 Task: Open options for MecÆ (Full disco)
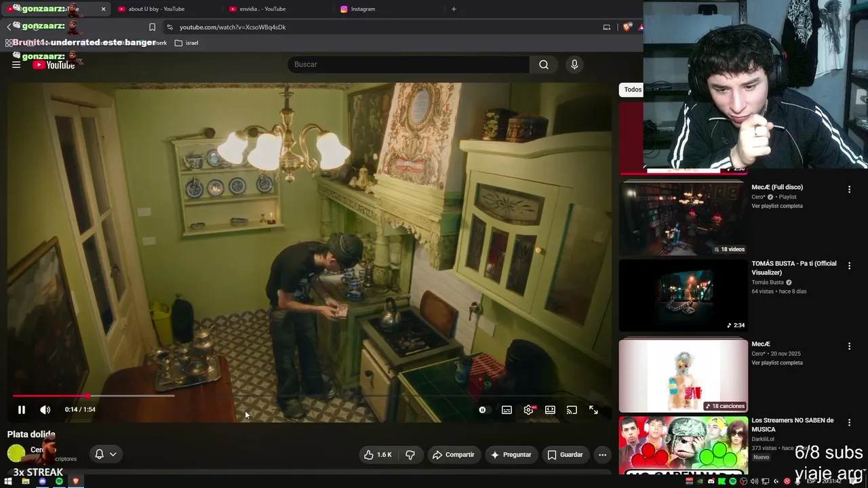[849, 190]
